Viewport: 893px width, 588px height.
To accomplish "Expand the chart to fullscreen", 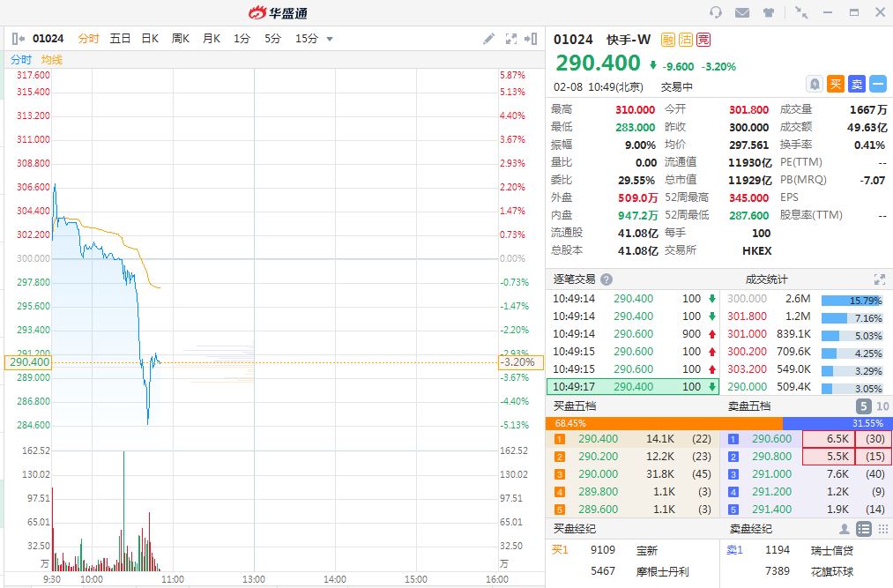I will [x=511, y=39].
